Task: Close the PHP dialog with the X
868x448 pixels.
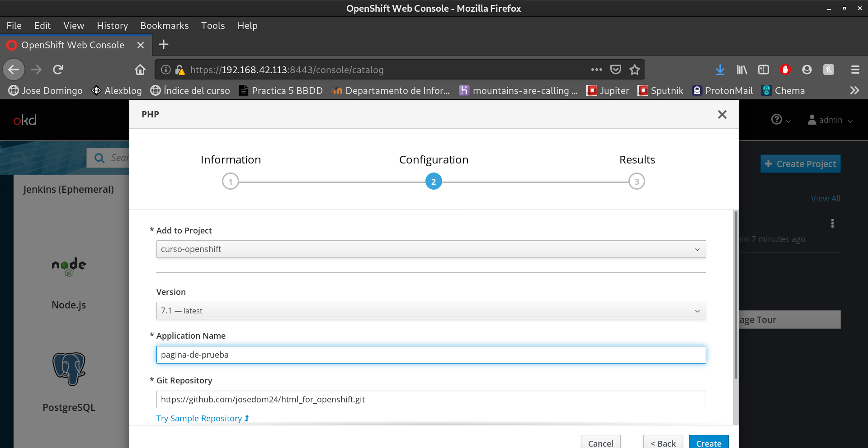Action: (722, 115)
